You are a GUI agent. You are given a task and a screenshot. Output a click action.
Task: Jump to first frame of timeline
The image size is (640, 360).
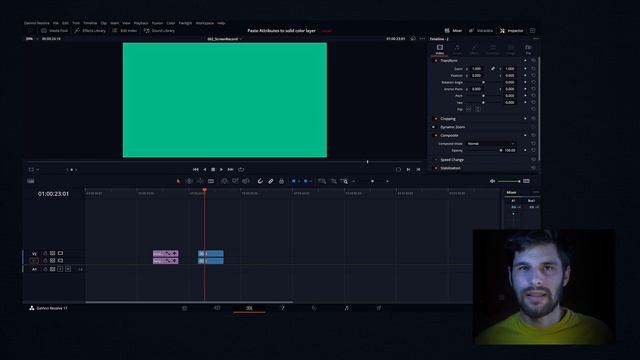(x=196, y=169)
